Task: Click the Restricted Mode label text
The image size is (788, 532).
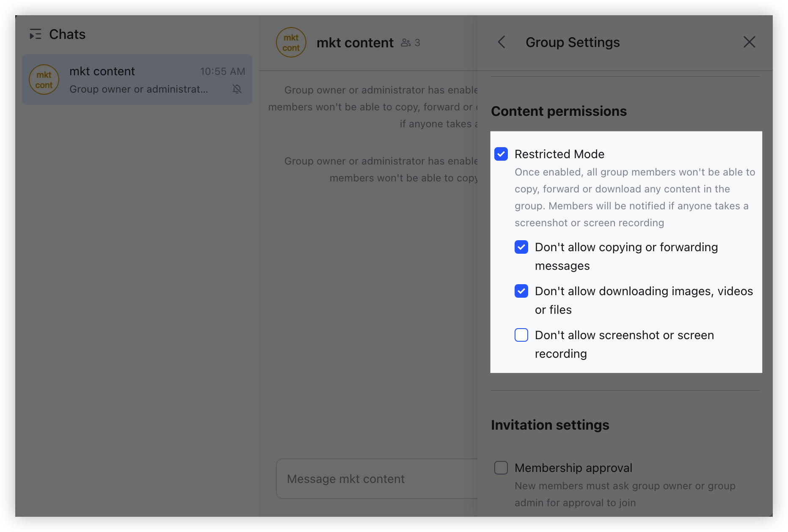Action: pos(559,154)
